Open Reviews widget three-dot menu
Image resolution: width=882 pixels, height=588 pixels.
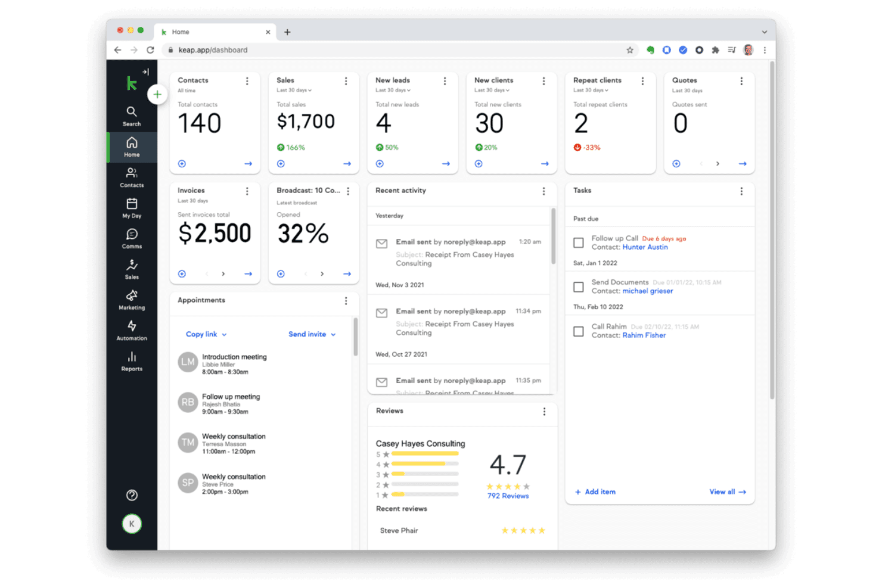point(544,412)
